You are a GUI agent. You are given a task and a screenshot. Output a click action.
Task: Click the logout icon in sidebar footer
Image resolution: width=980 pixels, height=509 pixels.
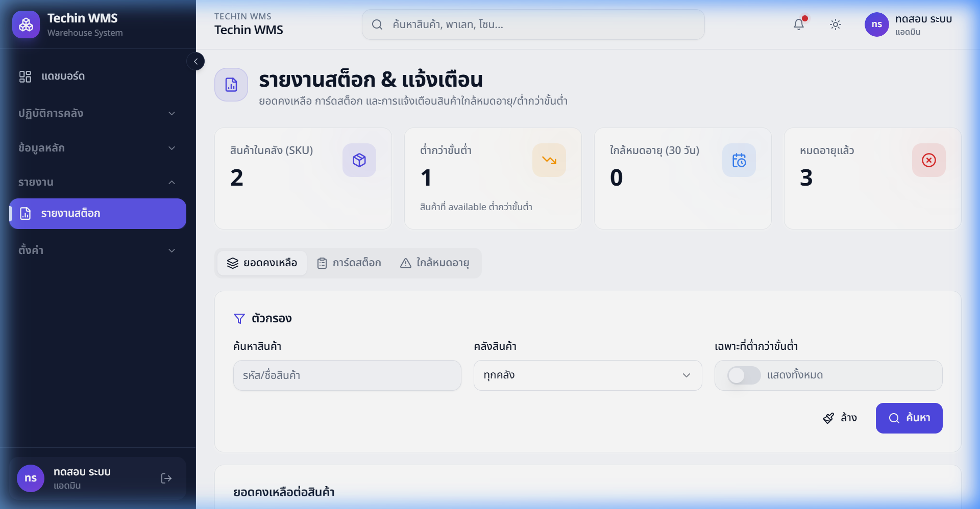coord(166,478)
